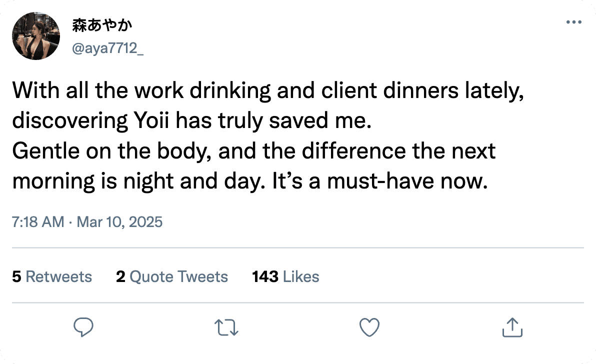Click the line starting 'With all the work drinking'
This screenshot has height=364, width=596.
(268, 91)
